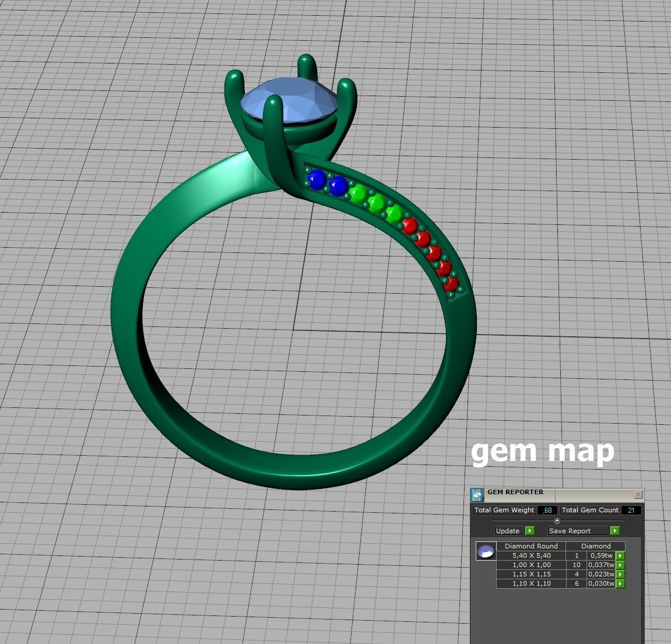Click the Total Gem Count value 21

click(x=631, y=510)
